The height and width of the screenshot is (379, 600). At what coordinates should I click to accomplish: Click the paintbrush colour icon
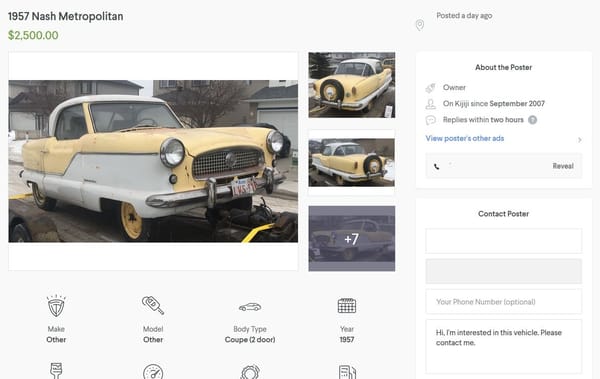[56, 371]
